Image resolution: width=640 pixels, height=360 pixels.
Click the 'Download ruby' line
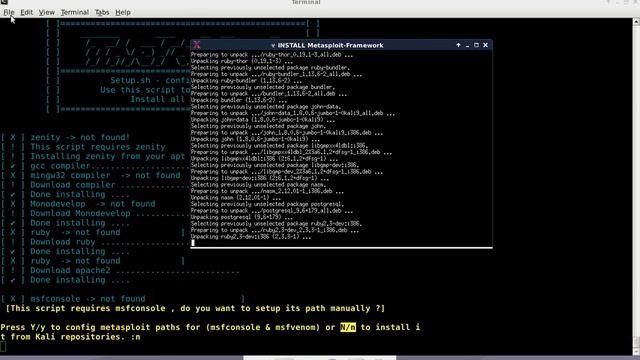[63, 242]
